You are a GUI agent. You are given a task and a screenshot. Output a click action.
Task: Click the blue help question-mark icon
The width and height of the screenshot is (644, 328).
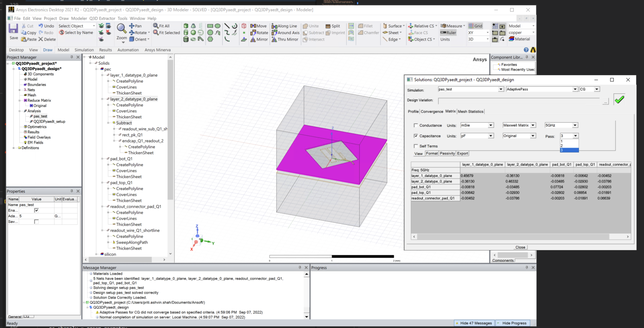[x=526, y=50]
